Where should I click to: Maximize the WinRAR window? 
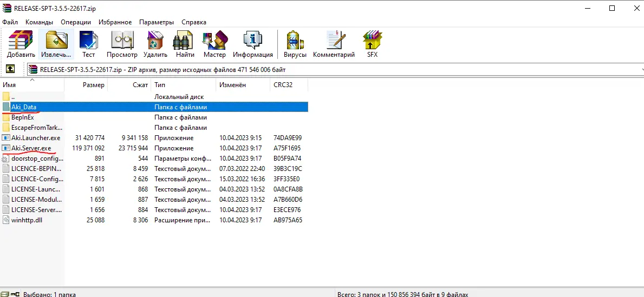[x=612, y=8]
